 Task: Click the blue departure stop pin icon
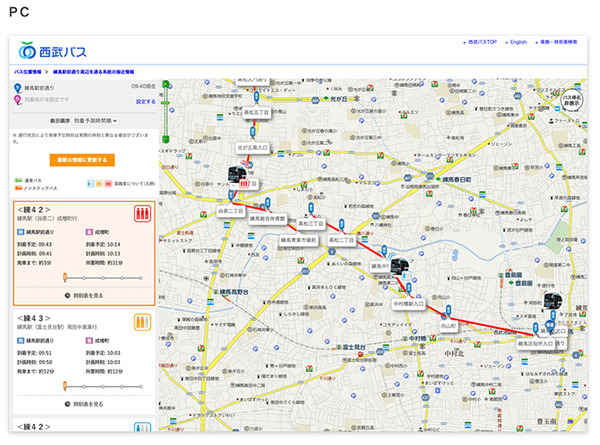coord(17,87)
